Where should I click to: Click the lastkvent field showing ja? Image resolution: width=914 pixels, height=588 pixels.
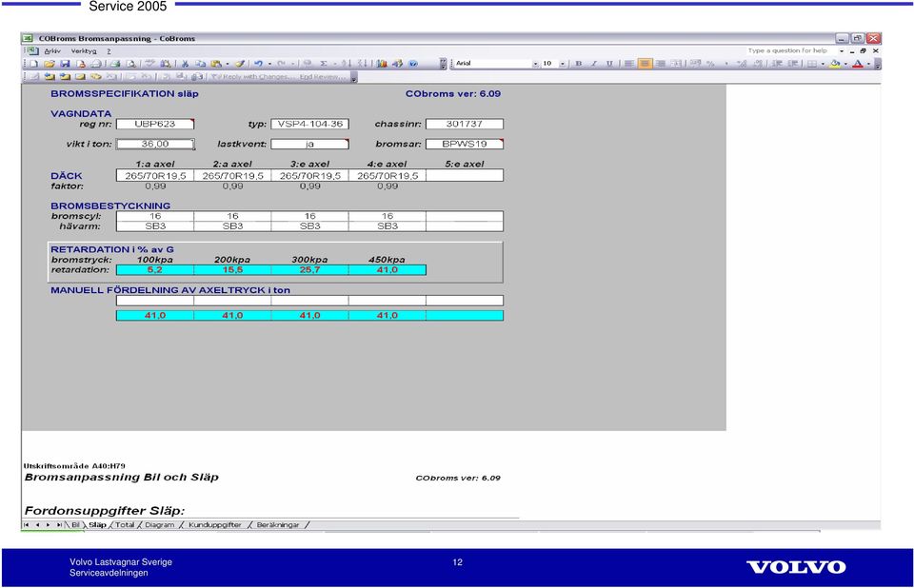310,144
